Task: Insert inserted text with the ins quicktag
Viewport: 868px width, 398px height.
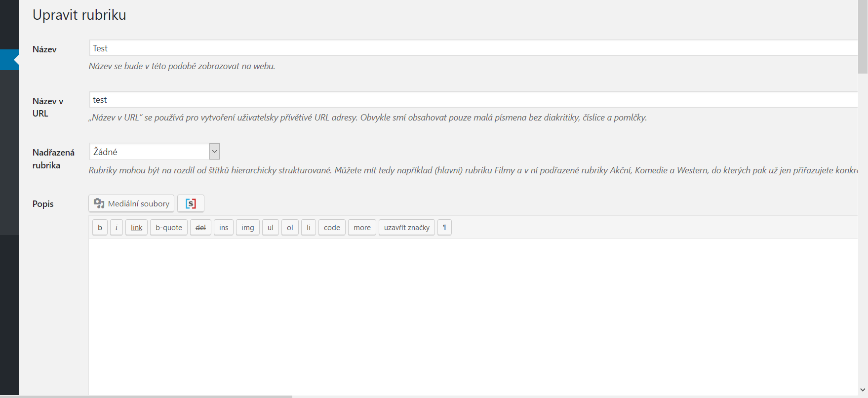Action: (x=223, y=227)
